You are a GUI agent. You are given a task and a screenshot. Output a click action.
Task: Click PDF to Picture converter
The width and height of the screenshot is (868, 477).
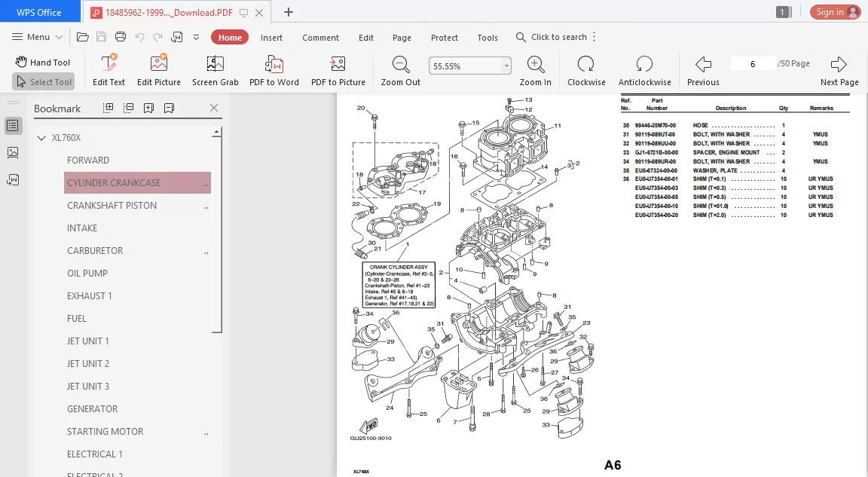coord(338,71)
